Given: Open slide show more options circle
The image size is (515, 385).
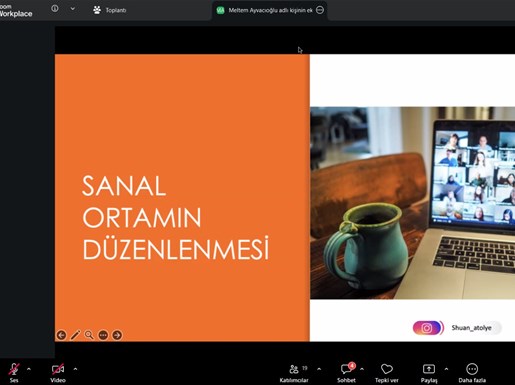Looking at the screenshot, I should 103,335.
